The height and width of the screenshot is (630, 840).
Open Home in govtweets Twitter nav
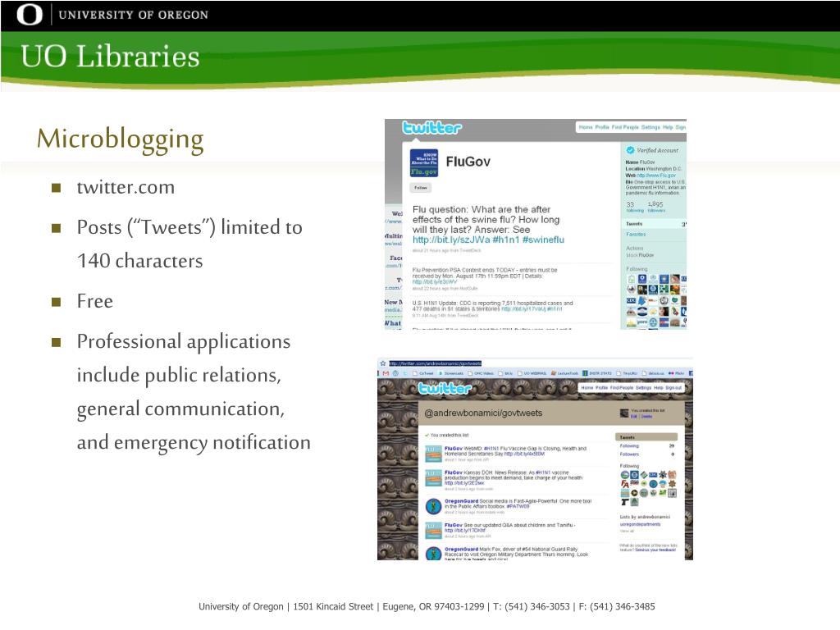(x=587, y=387)
